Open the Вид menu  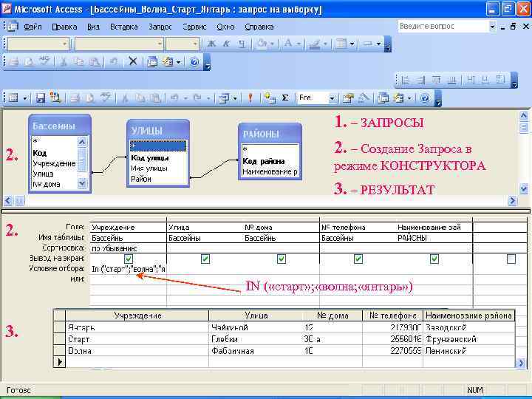click(x=93, y=27)
